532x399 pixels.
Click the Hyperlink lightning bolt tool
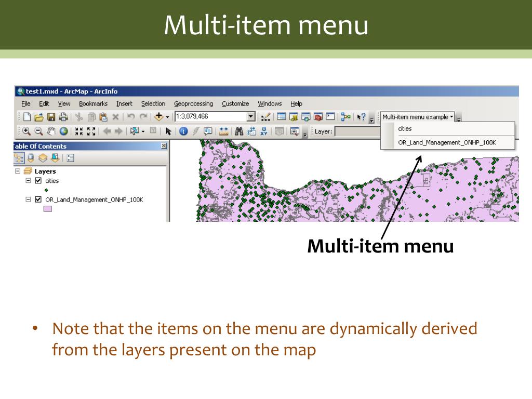(x=196, y=131)
